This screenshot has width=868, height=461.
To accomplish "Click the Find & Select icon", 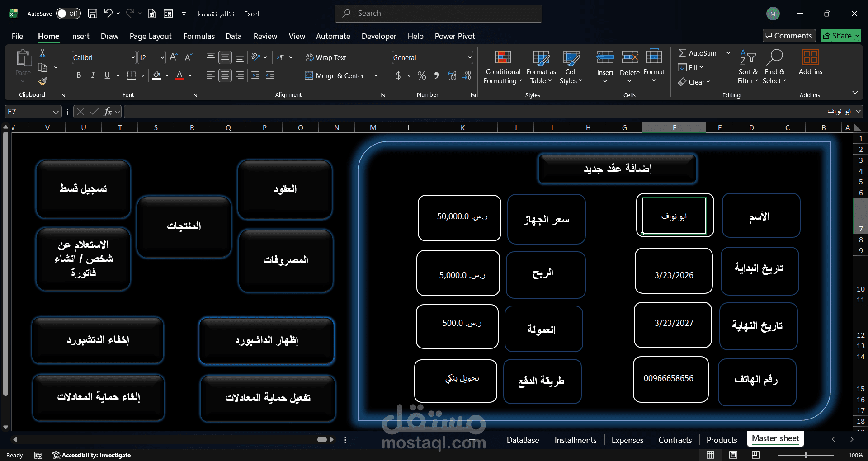I will (774, 67).
